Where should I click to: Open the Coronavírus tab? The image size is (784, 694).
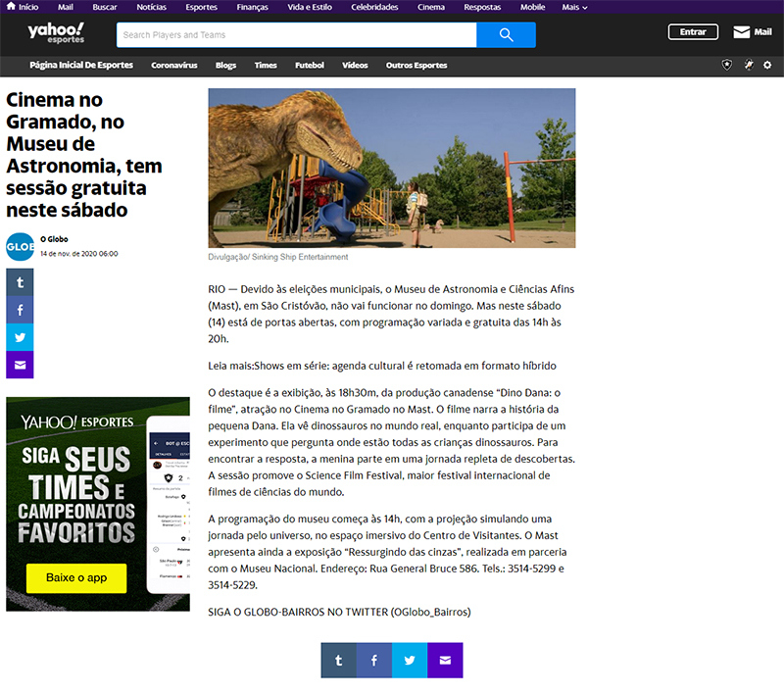point(174,66)
